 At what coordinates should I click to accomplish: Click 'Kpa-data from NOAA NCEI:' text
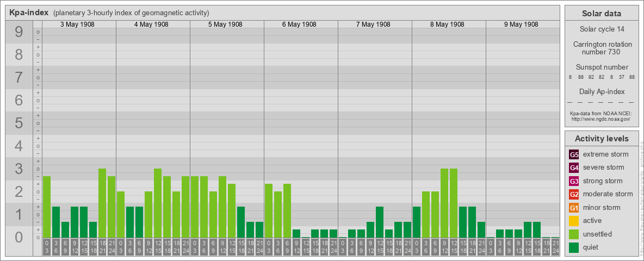pyautogui.click(x=600, y=113)
